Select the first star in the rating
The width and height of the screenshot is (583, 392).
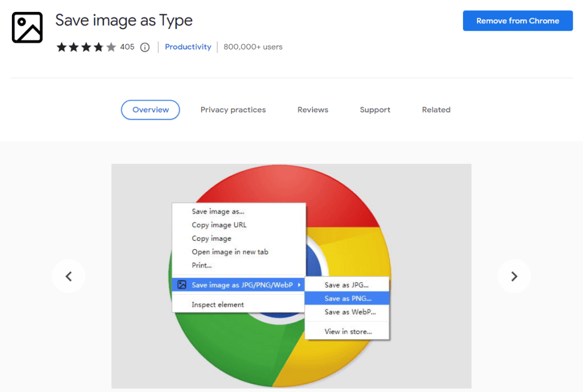(62, 47)
